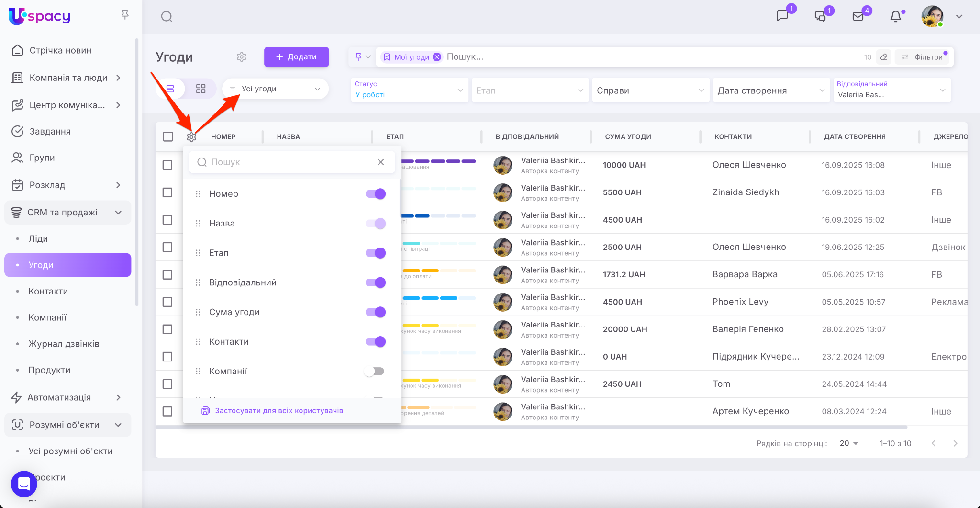
Task: Tick the select-all checkbox in table header
Action: (168, 137)
